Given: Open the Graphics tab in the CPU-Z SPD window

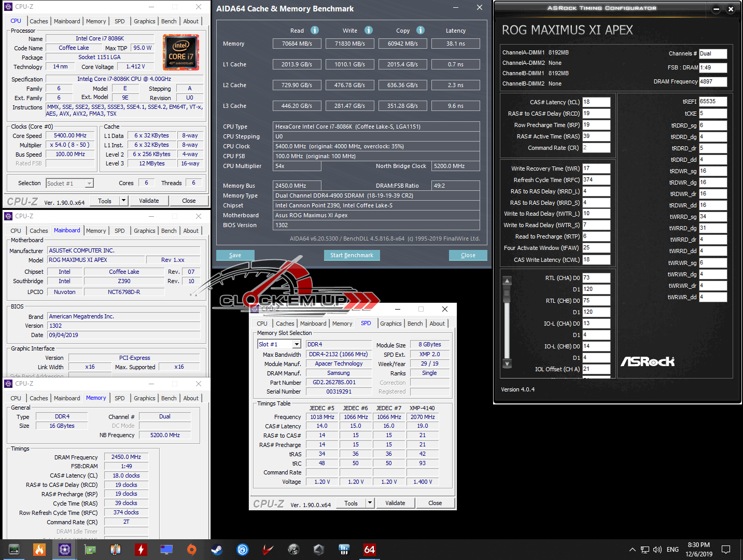Looking at the screenshot, I should 390,324.
